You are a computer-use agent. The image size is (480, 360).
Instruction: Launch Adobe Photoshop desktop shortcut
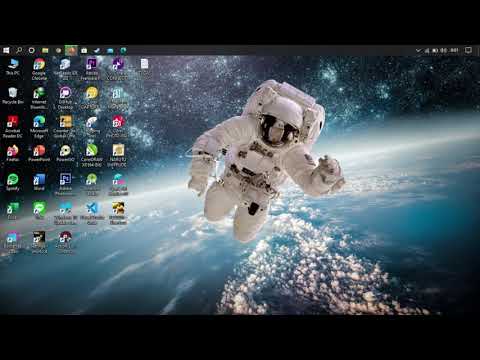(x=65, y=184)
